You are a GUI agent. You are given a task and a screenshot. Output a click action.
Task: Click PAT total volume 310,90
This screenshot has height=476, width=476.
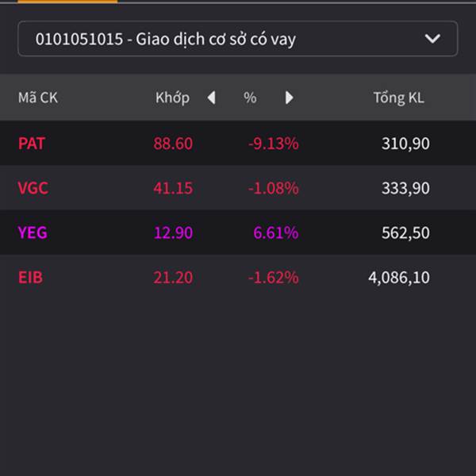pyautogui.click(x=405, y=144)
